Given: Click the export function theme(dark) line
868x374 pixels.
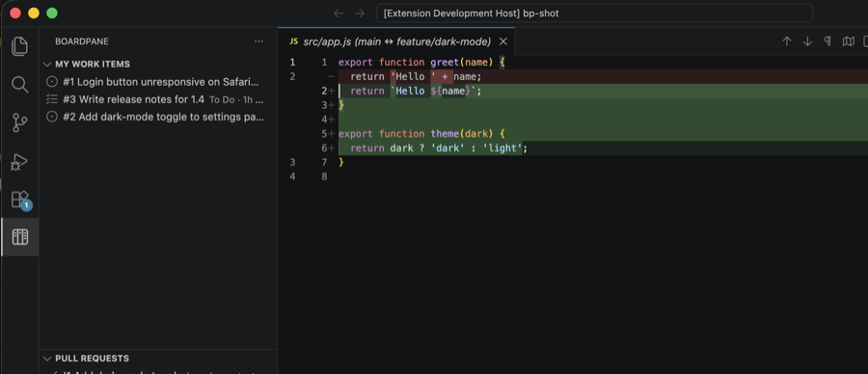Looking at the screenshot, I should pos(421,133).
